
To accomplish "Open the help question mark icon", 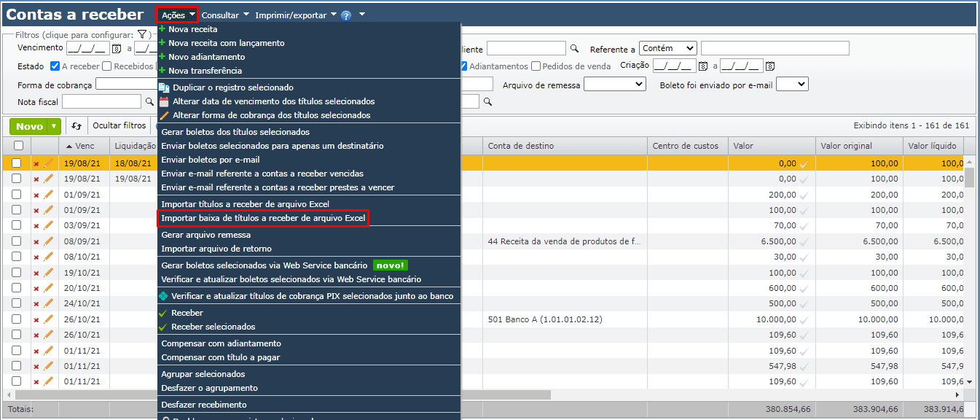I will point(346,17).
